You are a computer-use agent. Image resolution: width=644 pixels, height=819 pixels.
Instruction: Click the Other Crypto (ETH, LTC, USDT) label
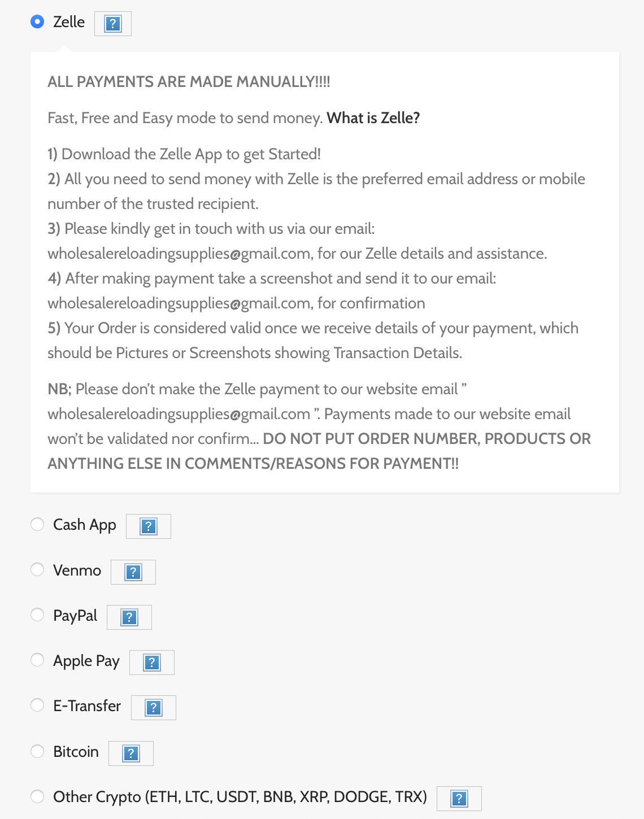240,797
